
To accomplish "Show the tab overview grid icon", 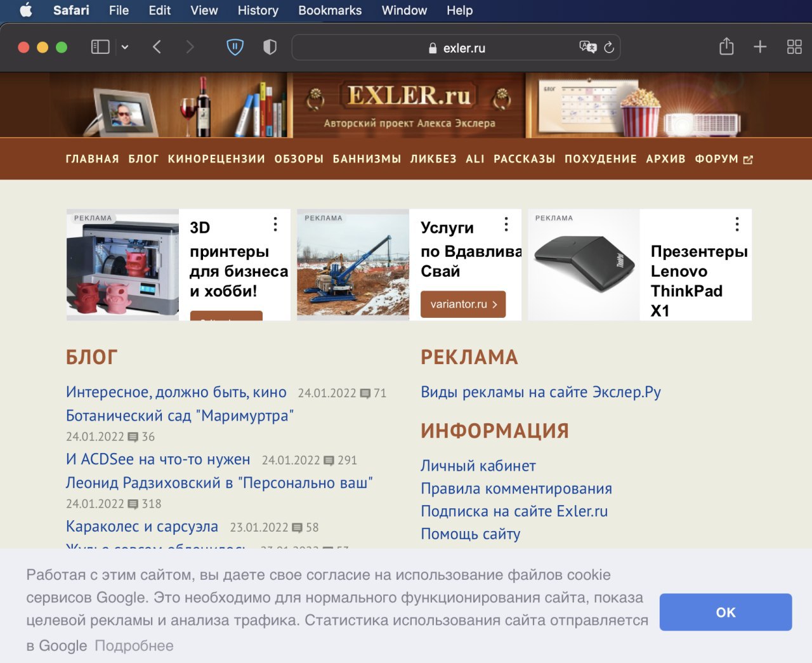I will click(794, 47).
